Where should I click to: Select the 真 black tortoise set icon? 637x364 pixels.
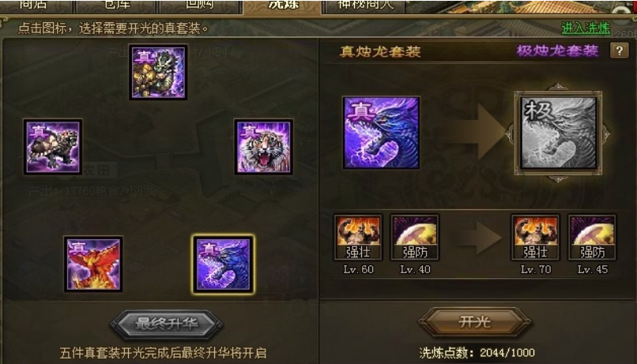point(53,147)
